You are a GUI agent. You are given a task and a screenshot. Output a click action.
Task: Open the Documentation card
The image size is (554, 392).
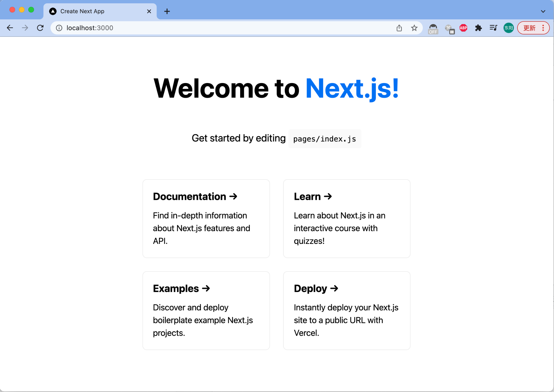[x=206, y=218]
